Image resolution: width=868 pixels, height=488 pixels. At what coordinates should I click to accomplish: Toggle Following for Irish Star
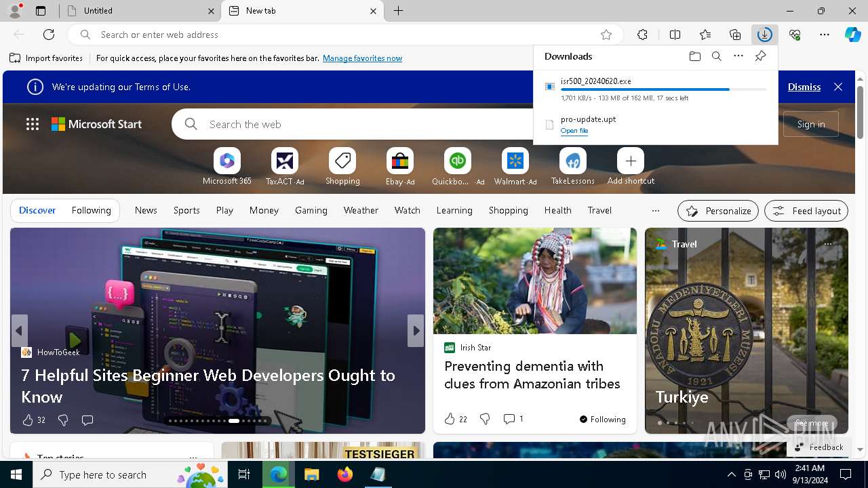(602, 419)
